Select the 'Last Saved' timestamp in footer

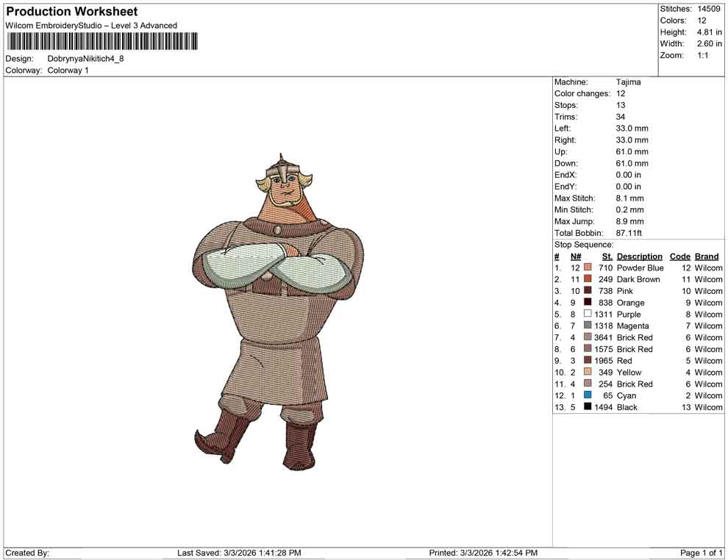click(239, 553)
